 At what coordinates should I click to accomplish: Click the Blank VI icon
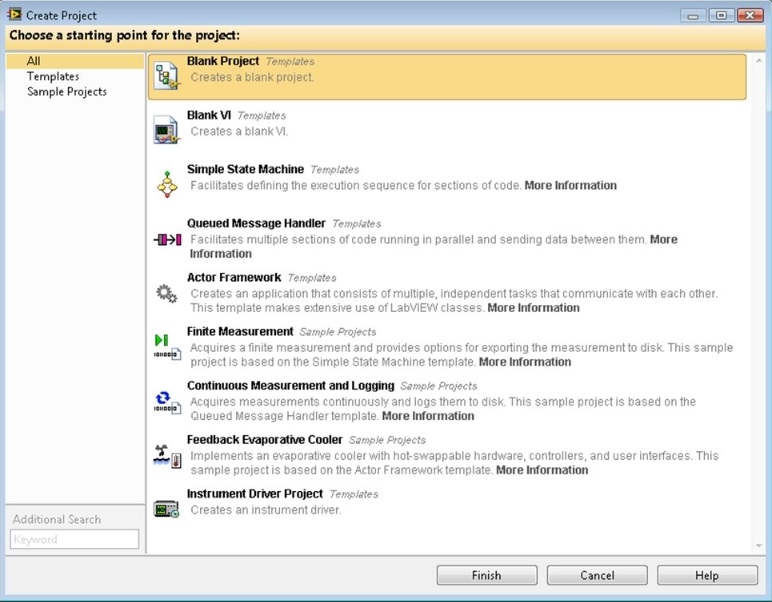(166, 131)
